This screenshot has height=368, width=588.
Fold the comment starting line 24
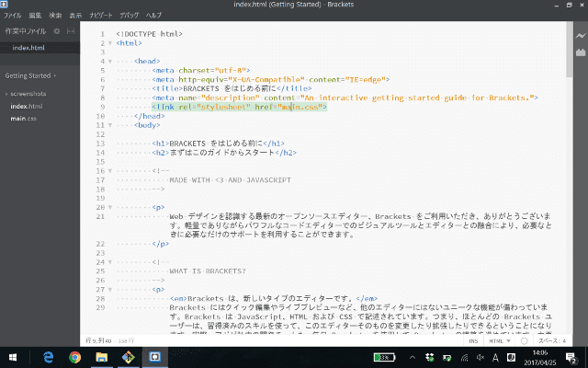click(x=110, y=262)
